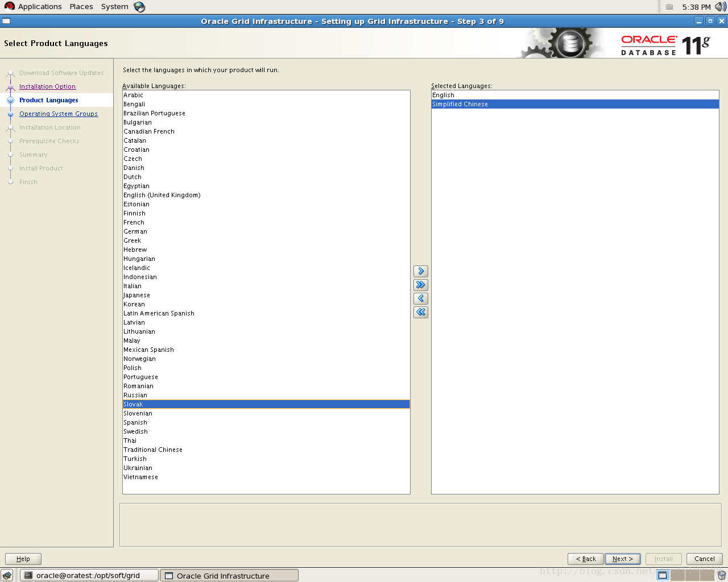Select English in Selected Languages list
This screenshot has width=728, height=582.
(575, 95)
